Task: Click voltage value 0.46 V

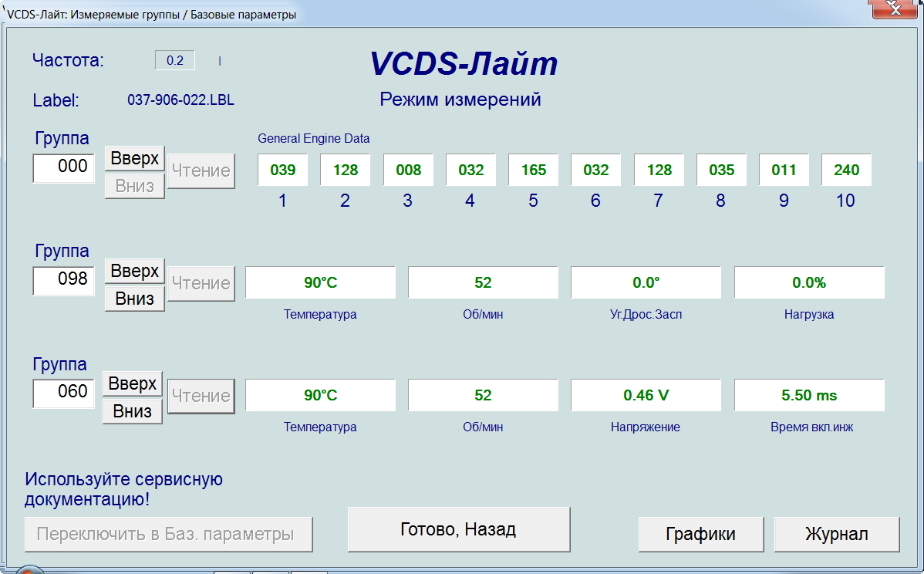Action: pos(646,395)
